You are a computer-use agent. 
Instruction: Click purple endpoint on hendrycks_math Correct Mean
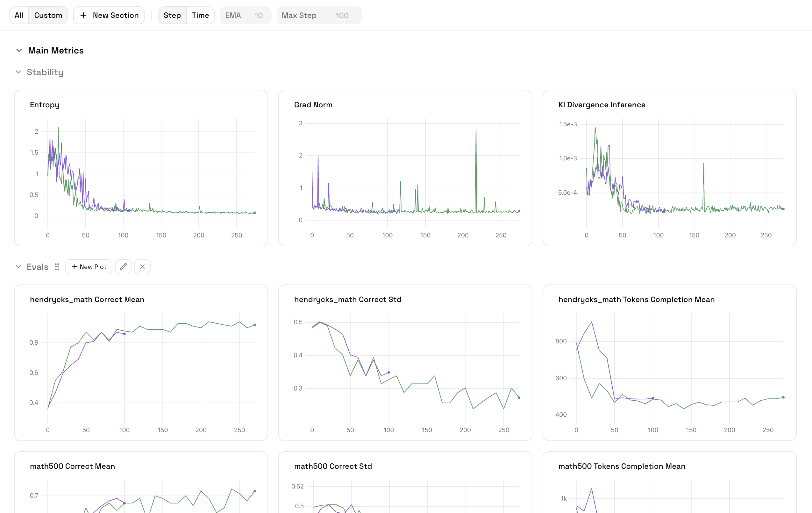coord(125,334)
